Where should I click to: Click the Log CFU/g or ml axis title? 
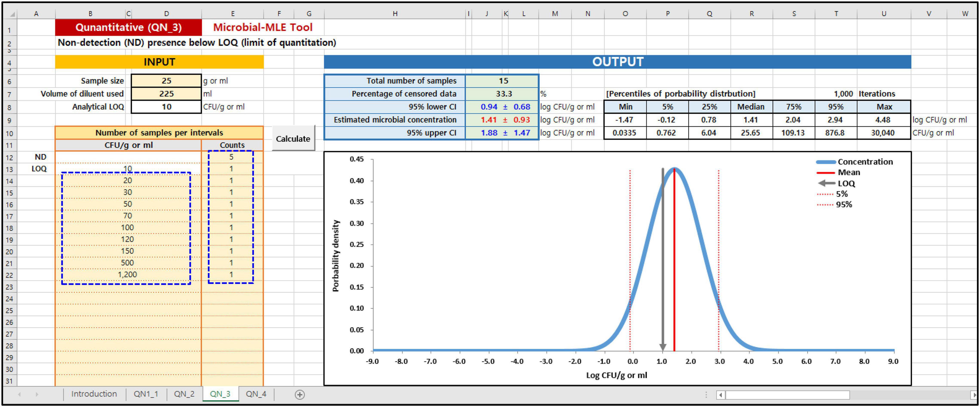pyautogui.click(x=616, y=375)
